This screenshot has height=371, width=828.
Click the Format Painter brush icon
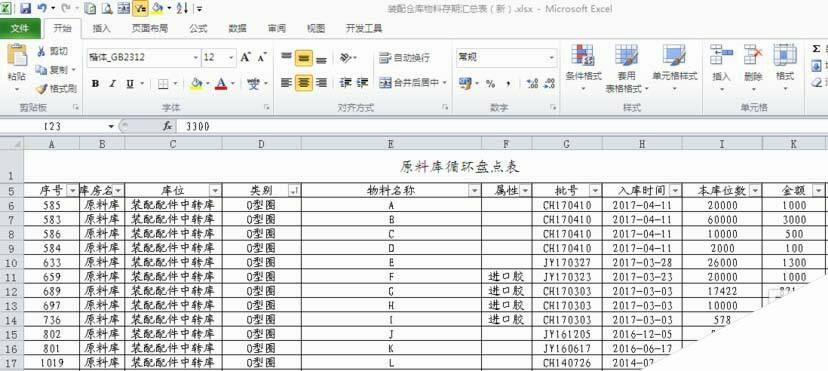[42, 89]
